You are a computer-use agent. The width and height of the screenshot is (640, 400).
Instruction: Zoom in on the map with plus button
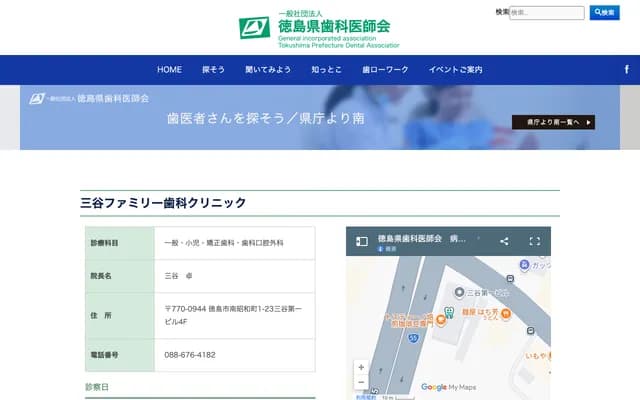tap(361, 367)
